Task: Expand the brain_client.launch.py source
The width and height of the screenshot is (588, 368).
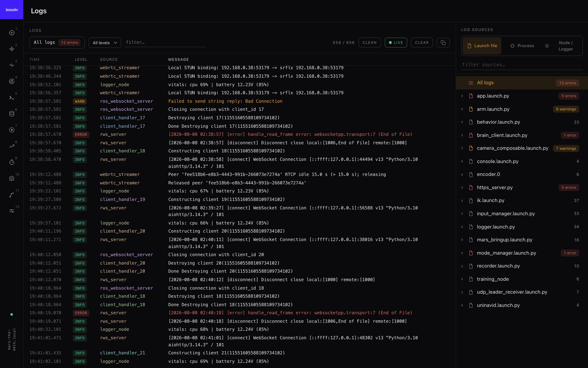Action: pyautogui.click(x=462, y=135)
